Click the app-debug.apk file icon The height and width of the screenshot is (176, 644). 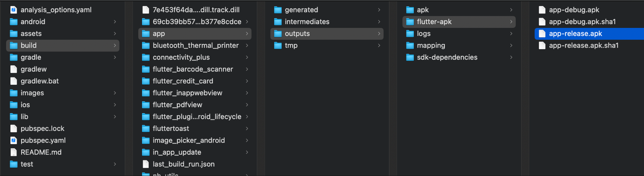point(542,10)
